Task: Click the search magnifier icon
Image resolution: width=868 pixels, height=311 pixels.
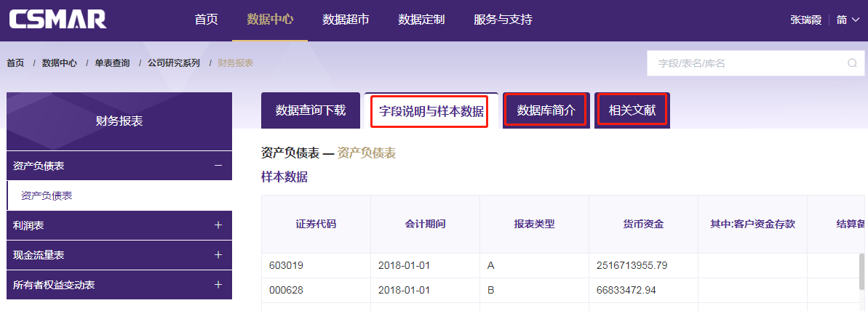Action: coord(852,63)
